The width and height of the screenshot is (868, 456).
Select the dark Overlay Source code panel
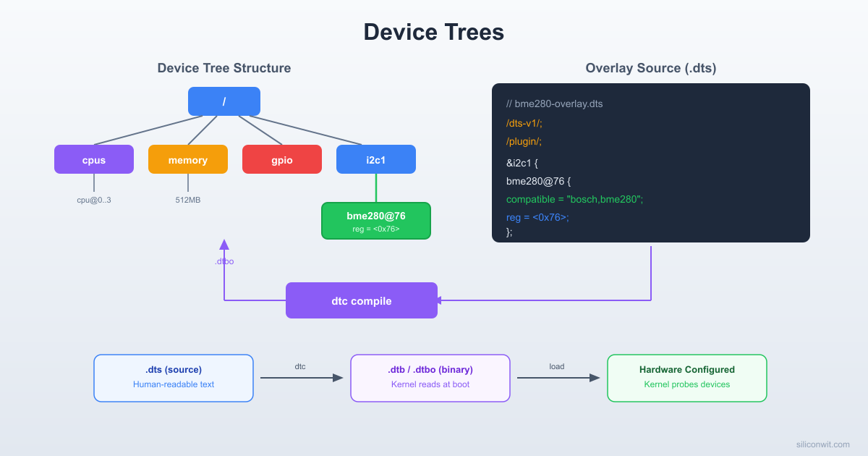pyautogui.click(x=651, y=163)
